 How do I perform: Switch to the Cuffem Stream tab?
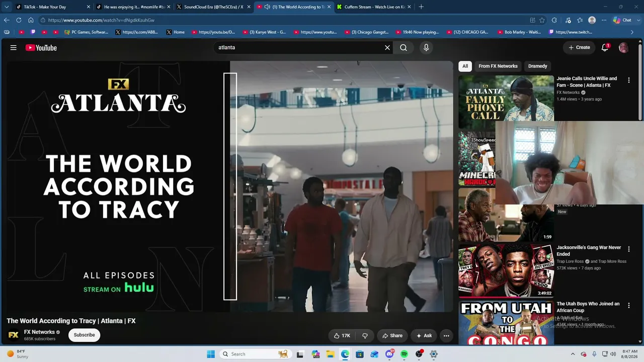pyautogui.click(x=373, y=7)
